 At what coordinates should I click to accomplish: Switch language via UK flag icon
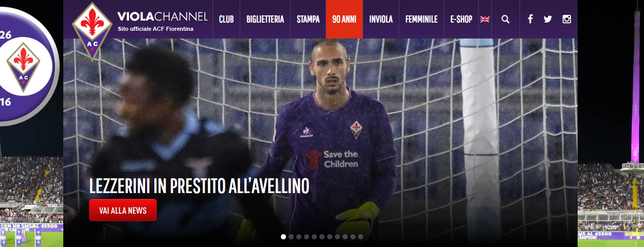485,19
